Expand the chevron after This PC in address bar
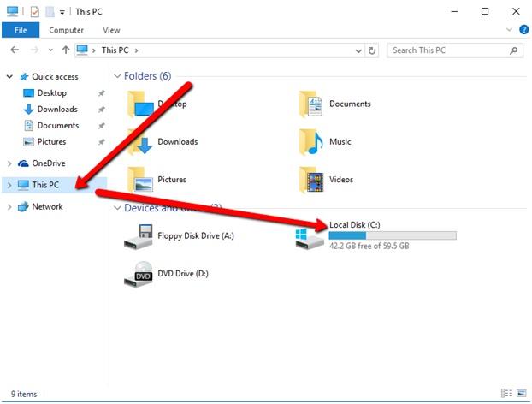 pos(136,50)
